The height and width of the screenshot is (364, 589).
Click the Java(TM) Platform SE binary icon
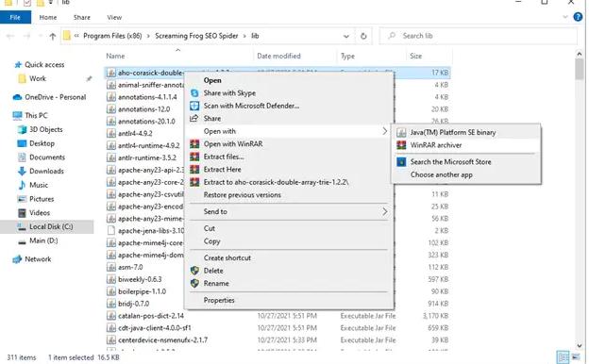[x=401, y=132]
